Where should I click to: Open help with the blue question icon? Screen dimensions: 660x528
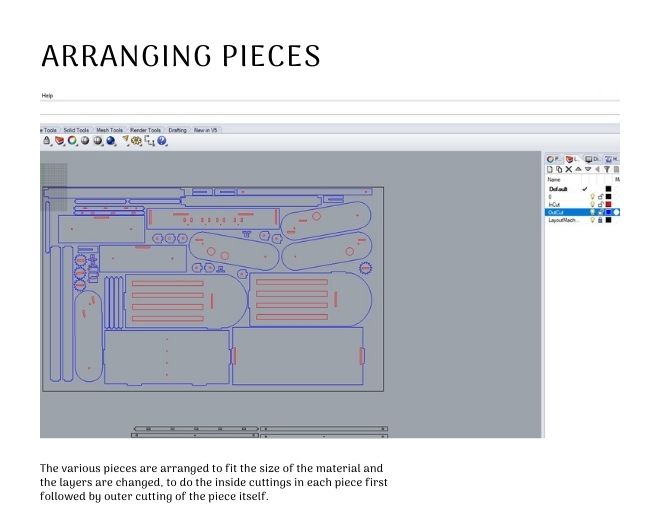pyautogui.click(x=162, y=141)
